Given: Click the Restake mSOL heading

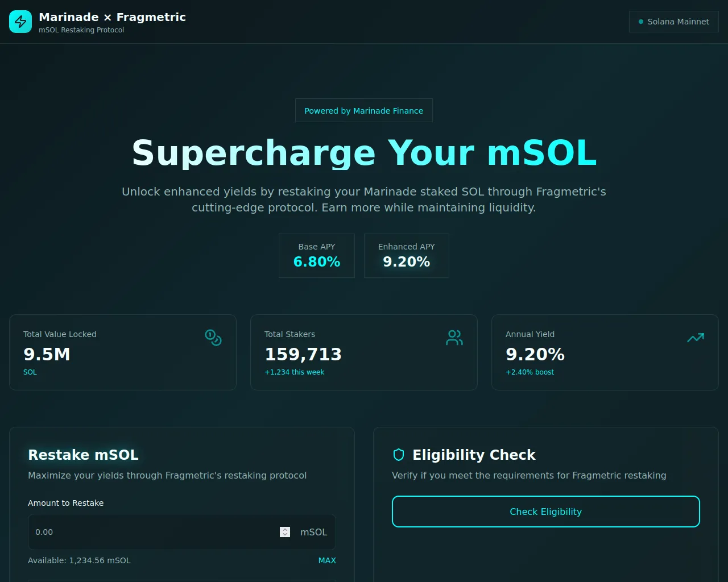Looking at the screenshot, I should click(x=83, y=455).
